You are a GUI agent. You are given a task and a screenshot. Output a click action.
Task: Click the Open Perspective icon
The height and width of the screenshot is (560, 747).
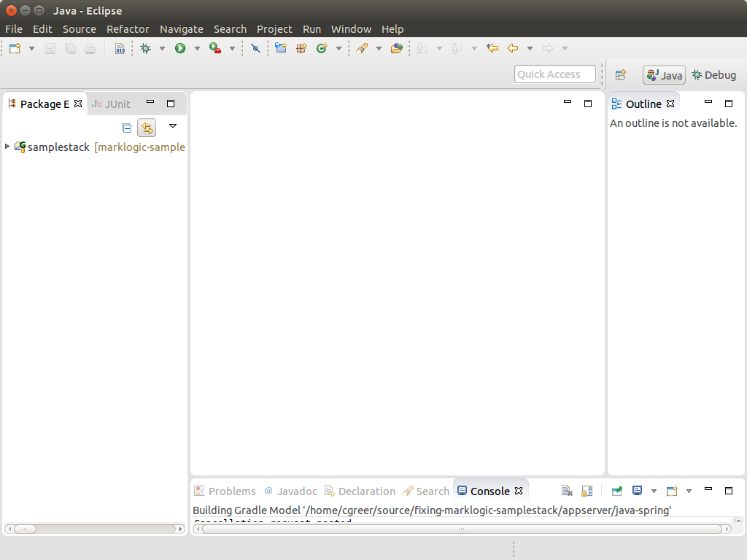pyautogui.click(x=620, y=75)
